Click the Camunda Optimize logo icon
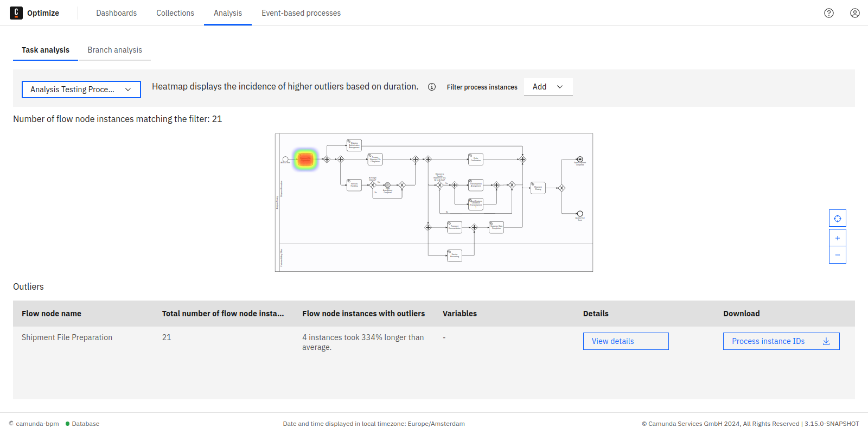The image size is (868, 434). (x=16, y=12)
